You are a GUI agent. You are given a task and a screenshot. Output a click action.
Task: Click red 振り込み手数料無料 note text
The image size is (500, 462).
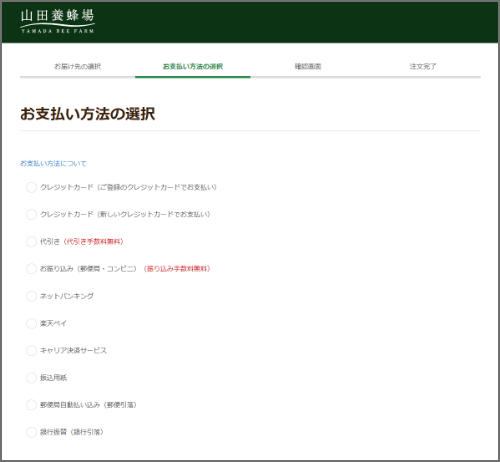pos(177,269)
